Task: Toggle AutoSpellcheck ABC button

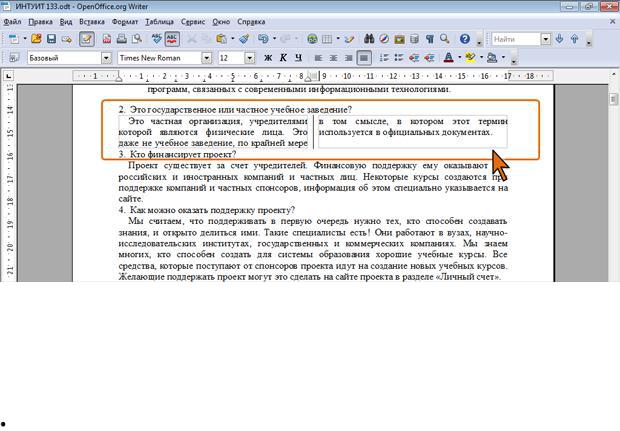Action: coord(172,39)
